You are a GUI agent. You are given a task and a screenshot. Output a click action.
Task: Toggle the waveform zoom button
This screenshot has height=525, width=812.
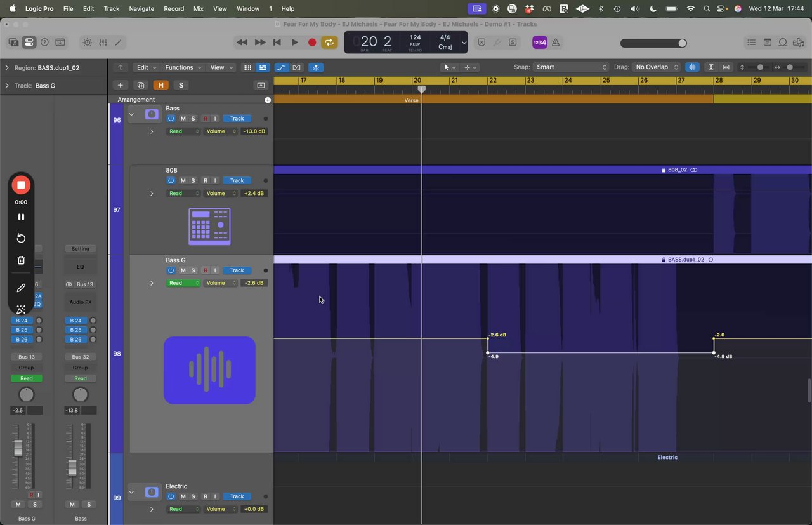tap(692, 67)
